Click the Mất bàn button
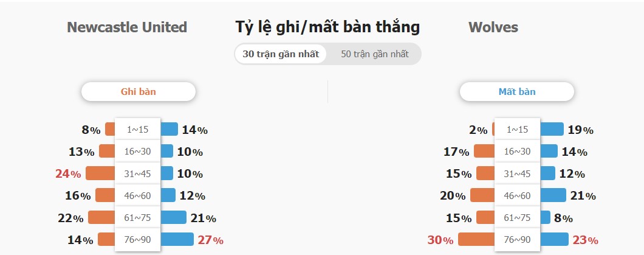644x255 pixels. point(516,91)
